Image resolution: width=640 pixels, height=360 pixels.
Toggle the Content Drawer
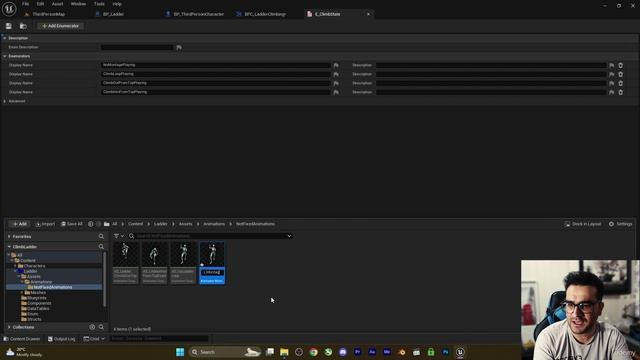coord(22,339)
